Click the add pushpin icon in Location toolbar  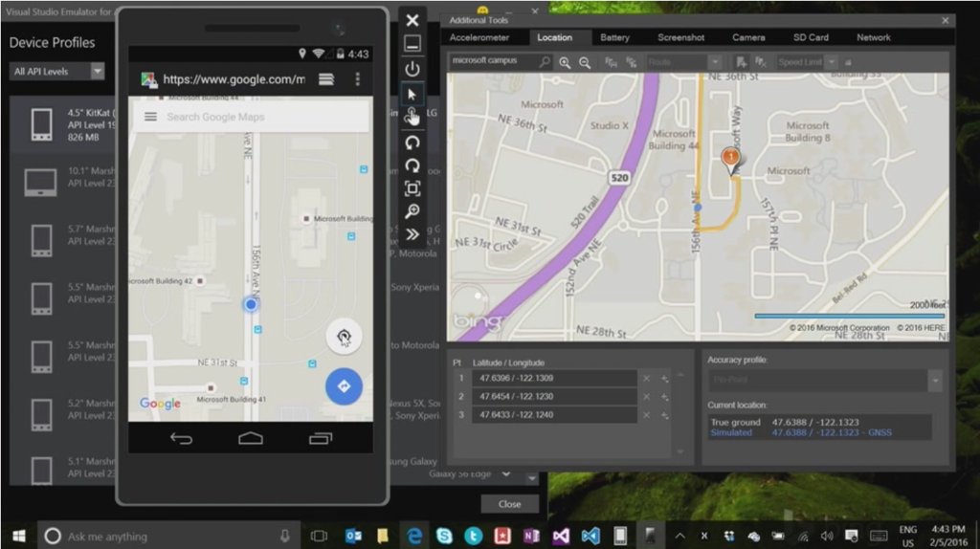click(741, 62)
